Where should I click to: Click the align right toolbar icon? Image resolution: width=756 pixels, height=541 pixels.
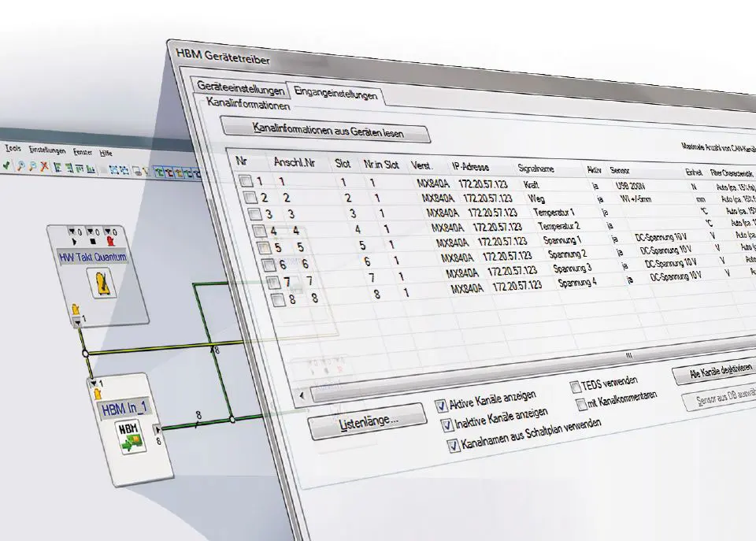coord(69,168)
